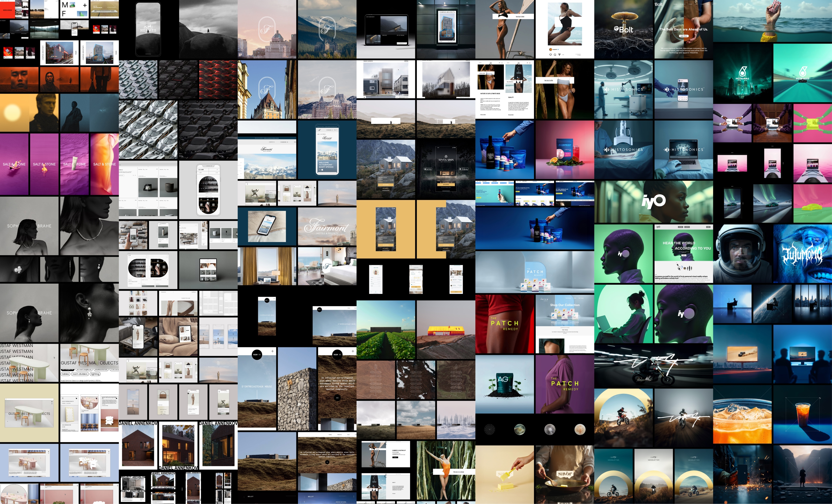
Task: Click the savor frying pan thumbnail
Action: point(564,474)
